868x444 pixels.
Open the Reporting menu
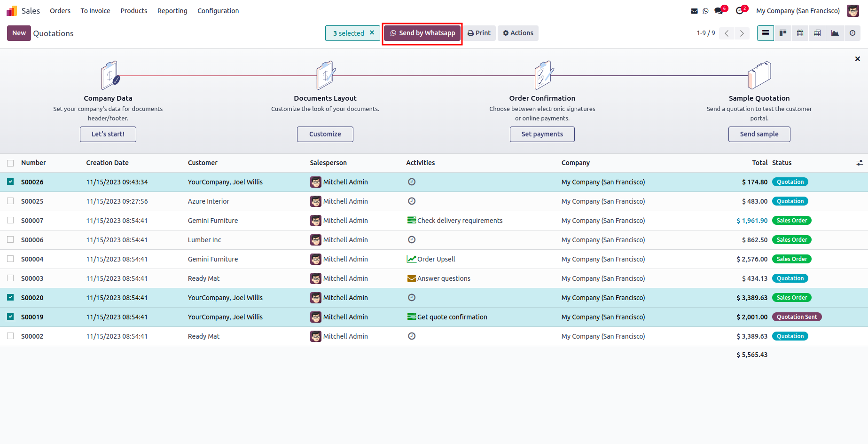(172, 11)
